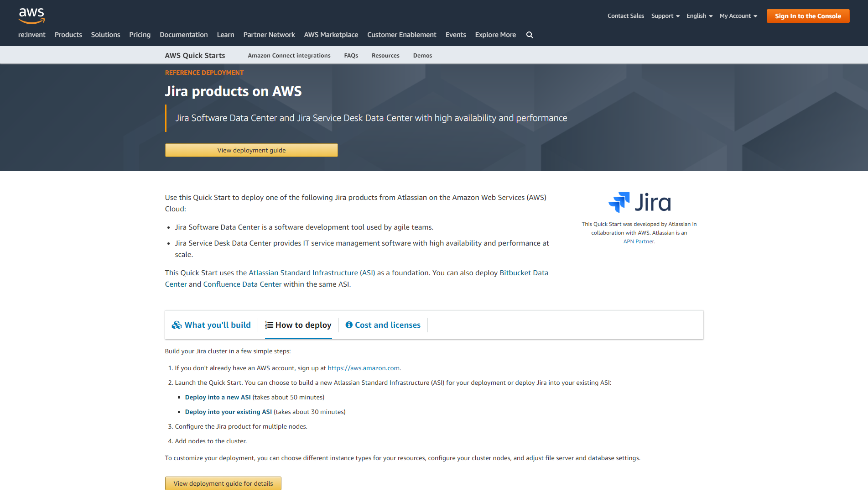The image size is (868, 493).
Task: Click Deploy into your existing ASI
Action: point(228,412)
